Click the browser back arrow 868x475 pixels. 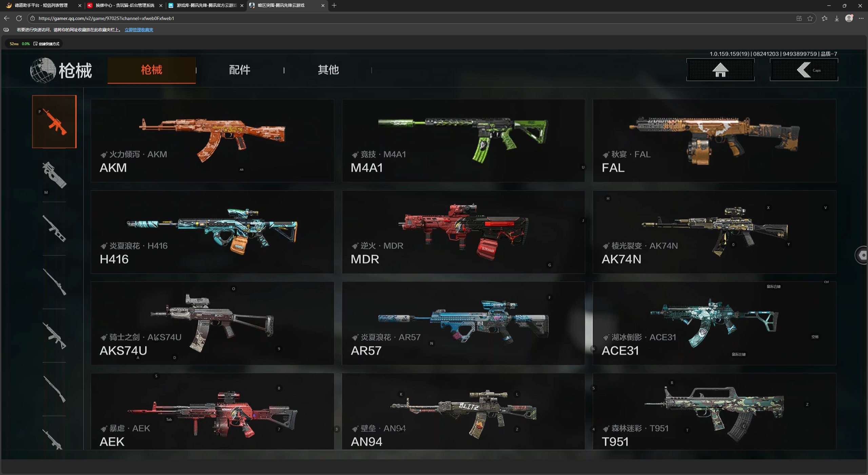pyautogui.click(x=7, y=18)
